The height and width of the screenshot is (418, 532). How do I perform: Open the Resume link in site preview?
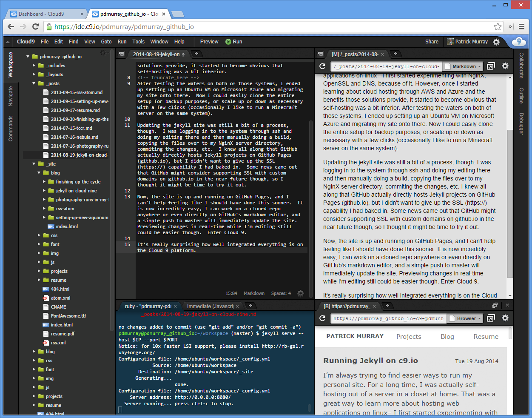tap(486, 336)
